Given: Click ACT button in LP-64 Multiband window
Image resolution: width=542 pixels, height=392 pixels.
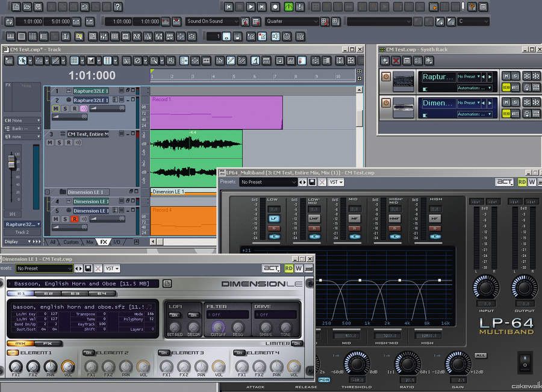Looking at the screenshot, I should coord(504,182).
